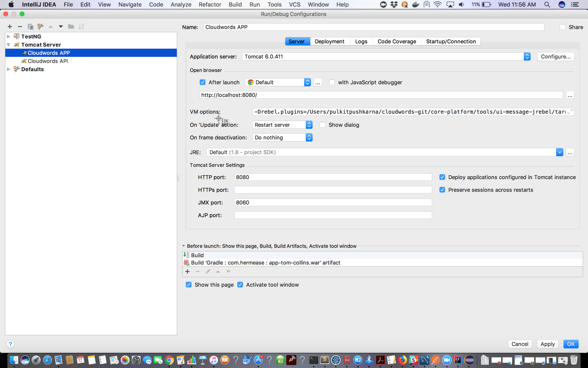
Task: Remove before-launch task minus icon
Action: coord(198,272)
